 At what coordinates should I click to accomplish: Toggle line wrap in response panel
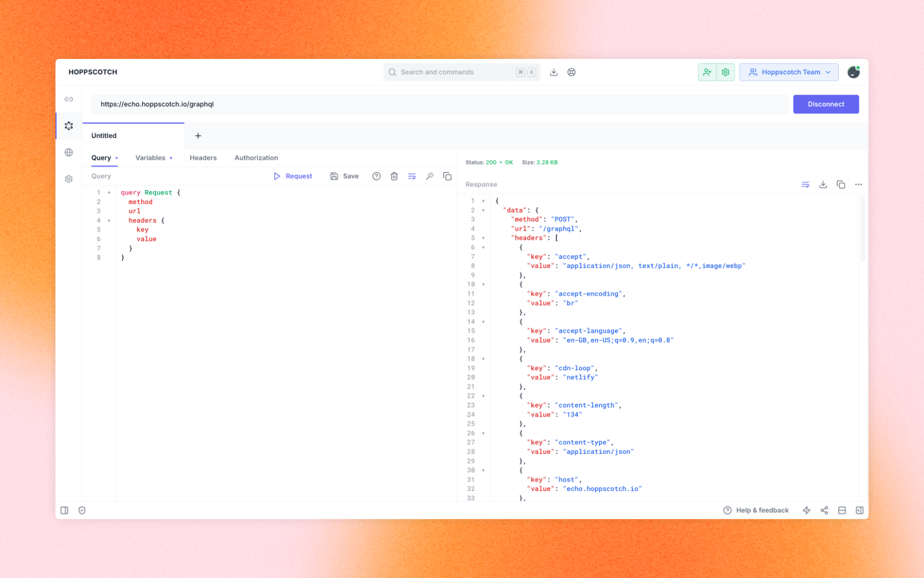[x=805, y=184]
